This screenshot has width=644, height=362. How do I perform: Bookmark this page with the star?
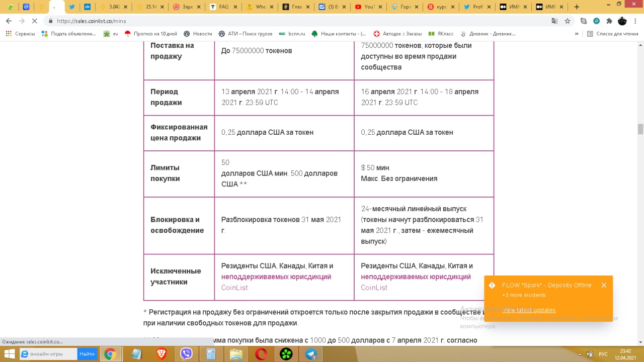click(568, 21)
